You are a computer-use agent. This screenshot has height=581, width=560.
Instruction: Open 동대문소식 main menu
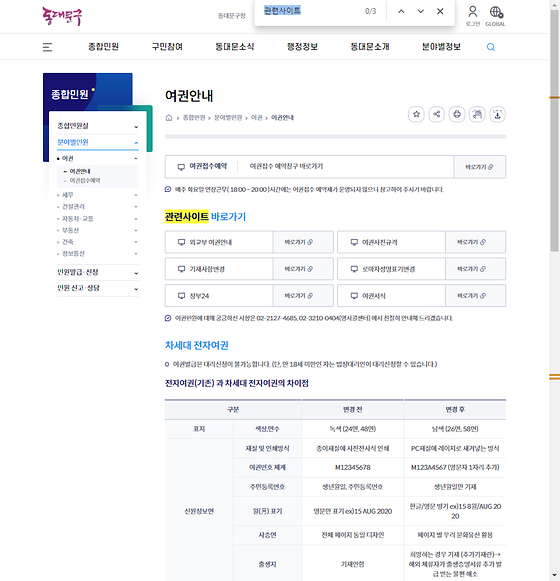click(235, 47)
